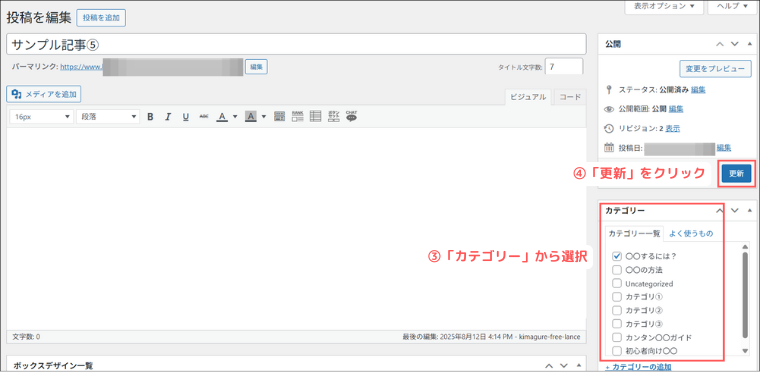Click the eye icon beside 公開範囲
The image size is (760, 376).
pyautogui.click(x=609, y=109)
